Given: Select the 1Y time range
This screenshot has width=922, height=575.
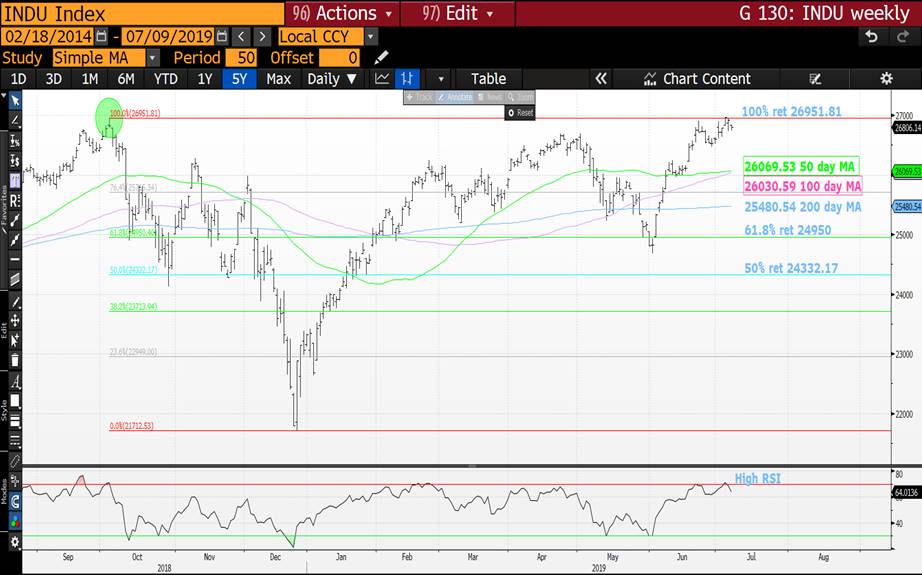Looking at the screenshot, I should click(x=204, y=79).
